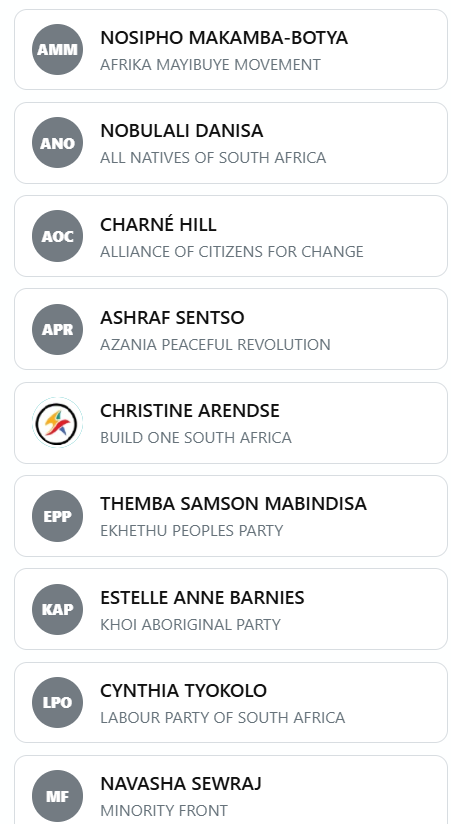Click Khoi Aboriginal Party subtitle text
451x824 pixels.
click(190, 624)
